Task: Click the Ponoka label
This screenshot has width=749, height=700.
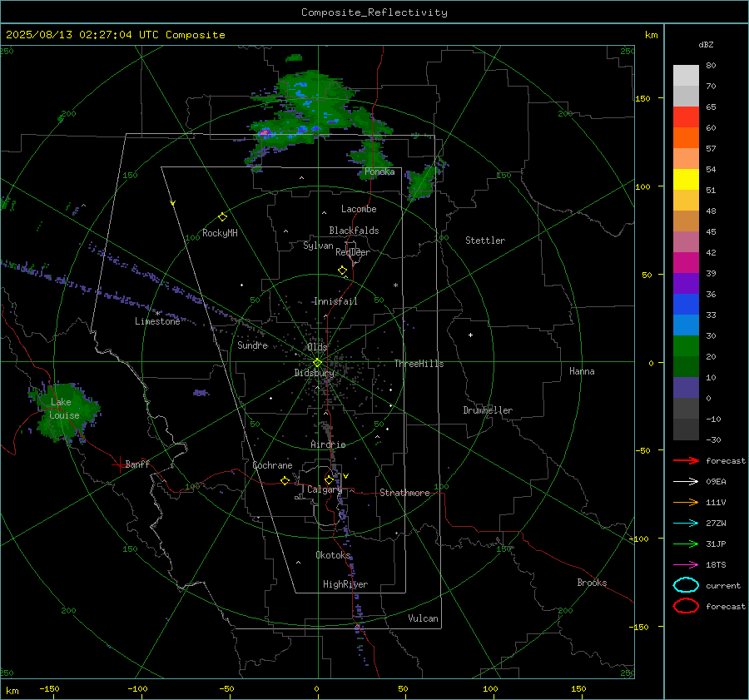Action: 379,172
